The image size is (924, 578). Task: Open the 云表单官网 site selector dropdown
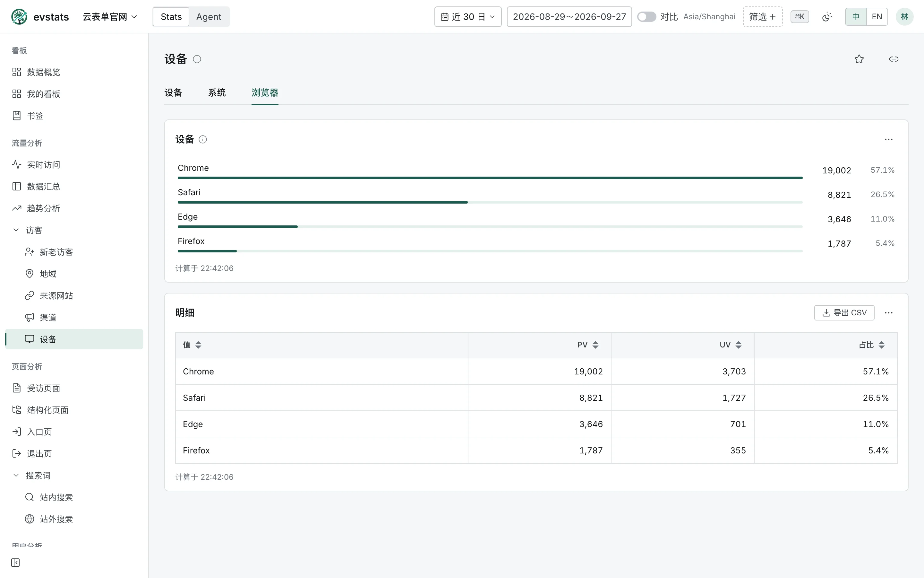(x=110, y=17)
